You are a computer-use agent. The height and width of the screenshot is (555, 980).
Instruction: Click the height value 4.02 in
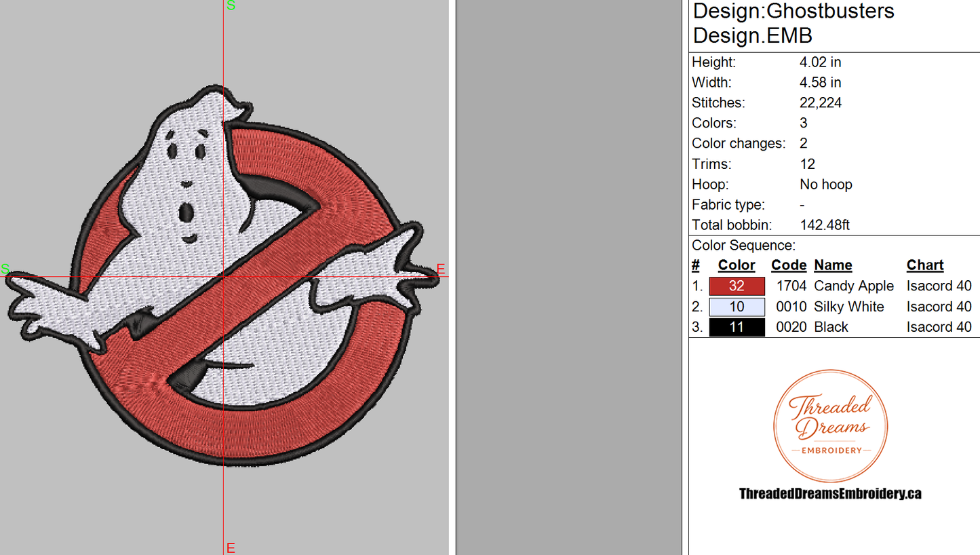pyautogui.click(x=821, y=62)
